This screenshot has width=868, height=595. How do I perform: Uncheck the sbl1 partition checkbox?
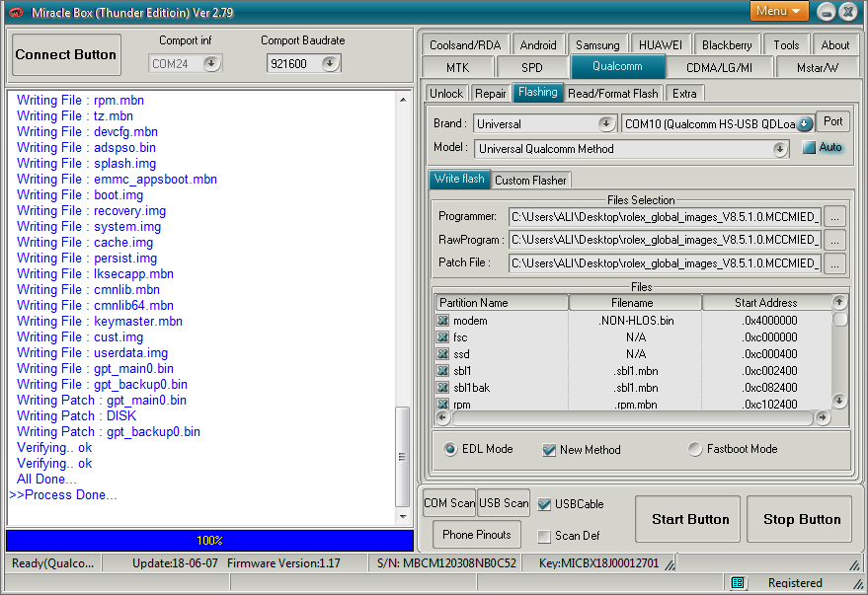(442, 371)
